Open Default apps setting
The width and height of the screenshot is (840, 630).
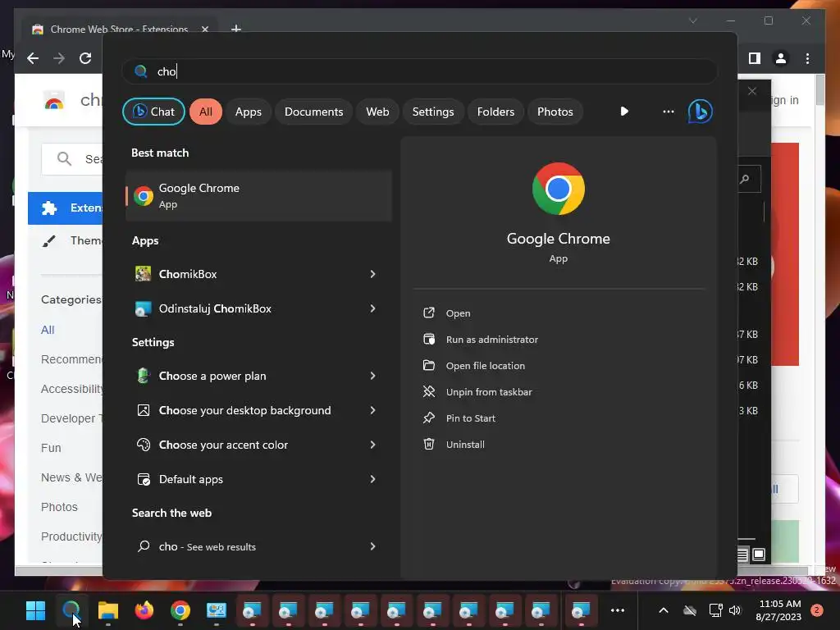click(x=248, y=479)
